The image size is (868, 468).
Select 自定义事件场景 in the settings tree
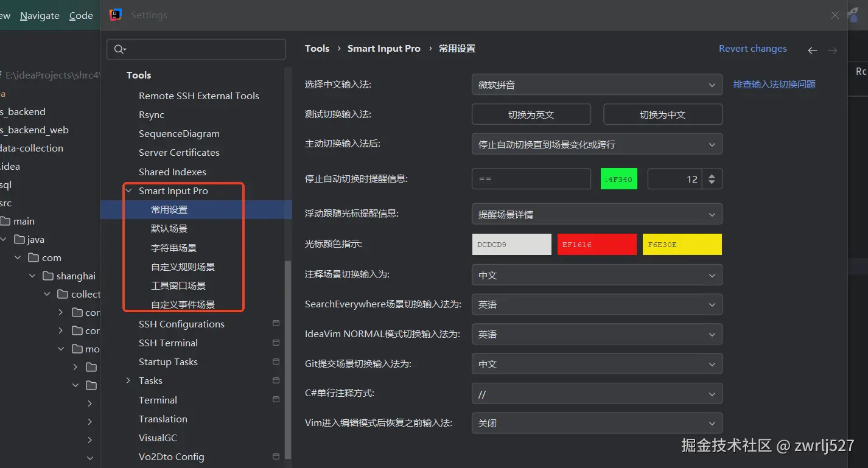[183, 304]
